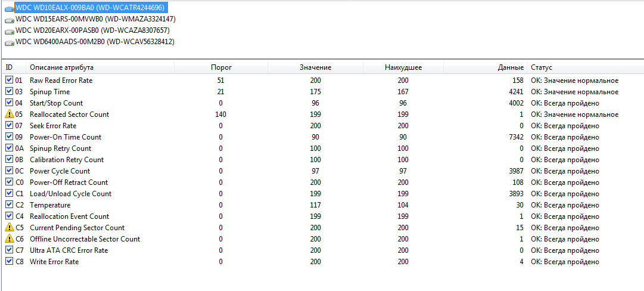Click the WD10EALX drive icon

(9, 8)
